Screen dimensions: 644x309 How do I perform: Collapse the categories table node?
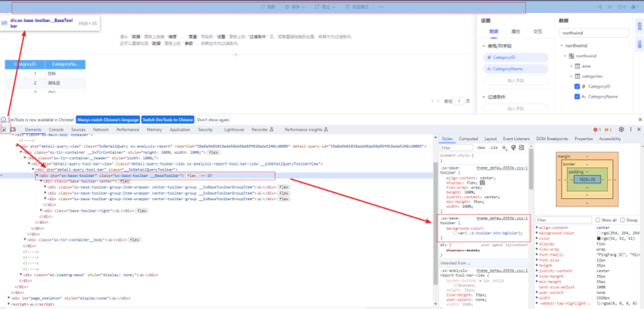571,76
